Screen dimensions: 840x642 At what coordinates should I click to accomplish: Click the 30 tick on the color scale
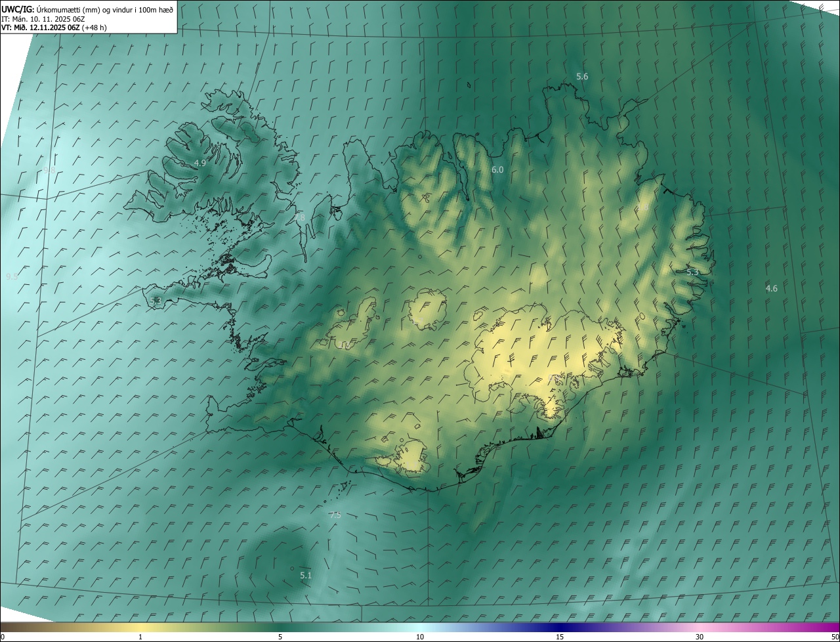pyautogui.click(x=700, y=637)
